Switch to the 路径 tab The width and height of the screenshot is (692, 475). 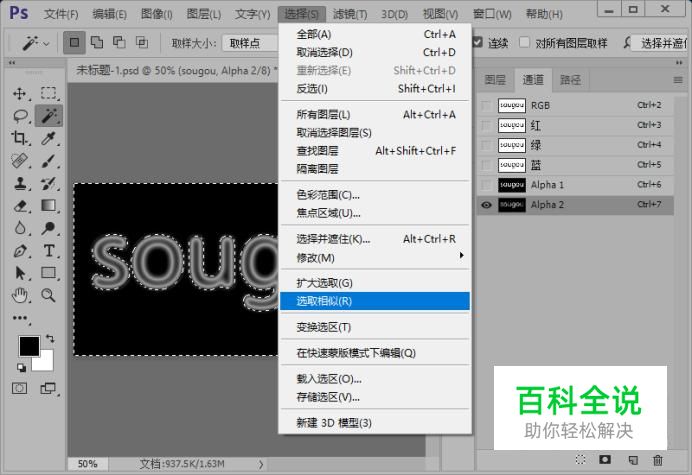click(570, 80)
